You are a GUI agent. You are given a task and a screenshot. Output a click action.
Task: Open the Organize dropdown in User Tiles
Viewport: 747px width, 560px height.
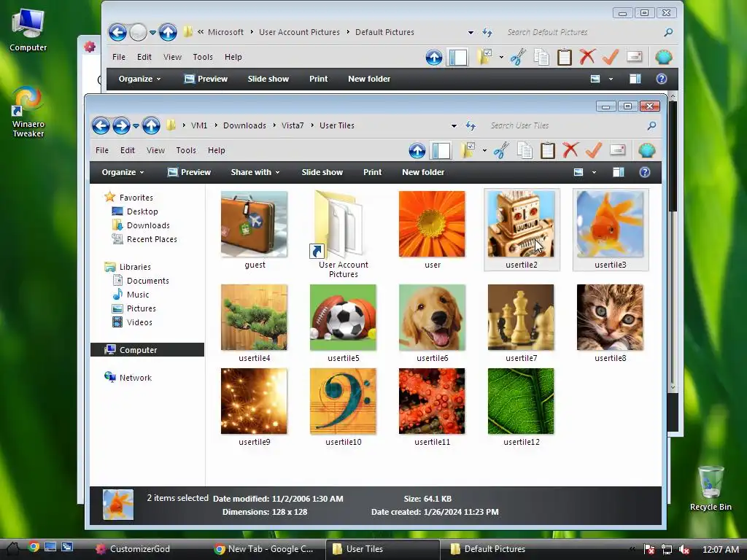[x=123, y=172]
